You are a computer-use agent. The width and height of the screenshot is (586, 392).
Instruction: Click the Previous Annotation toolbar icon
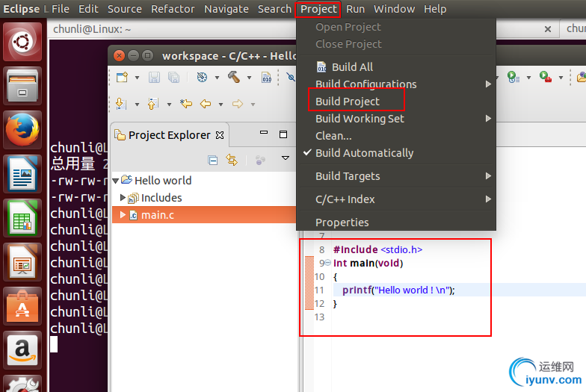[x=152, y=104]
